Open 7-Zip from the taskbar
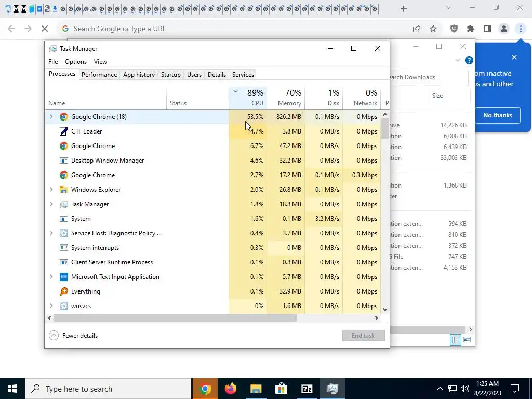The height and width of the screenshot is (399, 532). click(x=307, y=389)
